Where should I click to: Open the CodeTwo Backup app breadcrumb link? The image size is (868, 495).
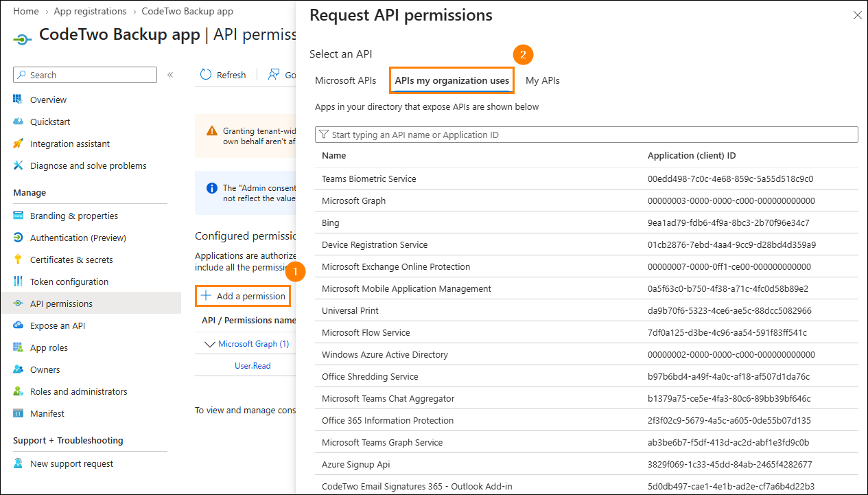(x=187, y=11)
